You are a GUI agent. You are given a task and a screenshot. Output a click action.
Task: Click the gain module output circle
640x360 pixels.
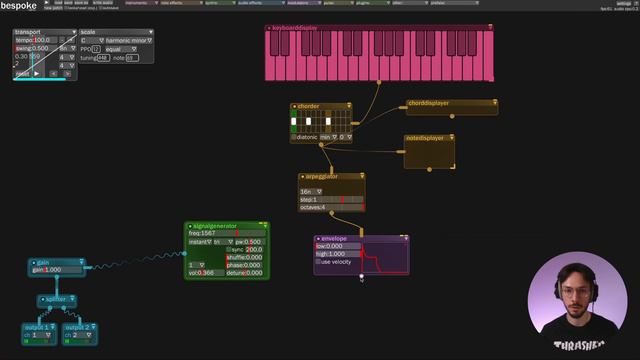click(57, 278)
